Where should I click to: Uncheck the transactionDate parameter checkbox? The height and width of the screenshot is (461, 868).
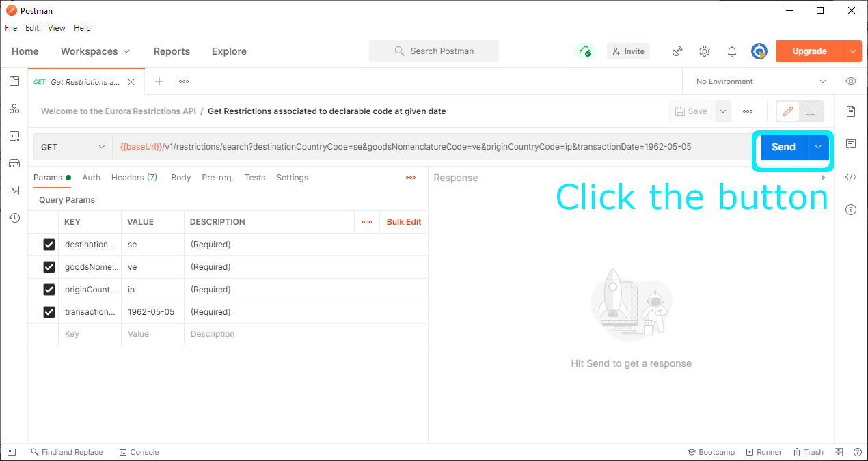tap(49, 312)
